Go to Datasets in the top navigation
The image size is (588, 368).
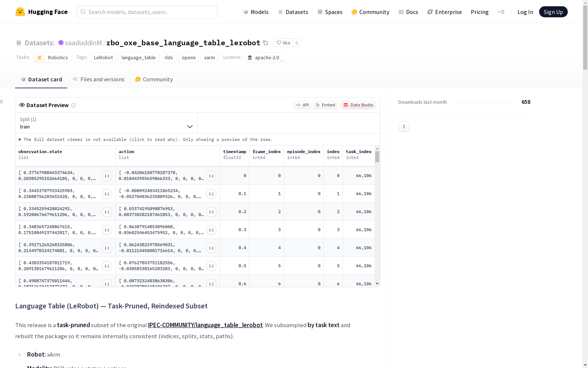pyautogui.click(x=293, y=12)
